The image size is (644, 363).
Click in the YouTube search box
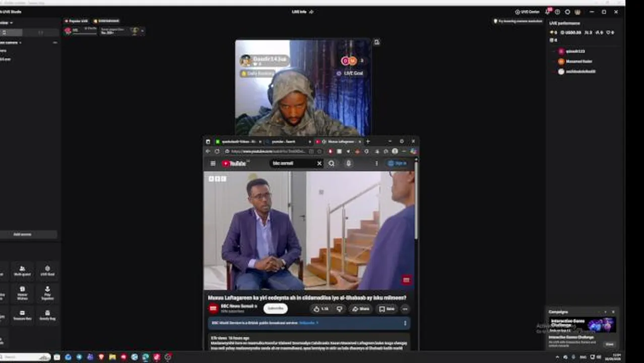point(294,163)
